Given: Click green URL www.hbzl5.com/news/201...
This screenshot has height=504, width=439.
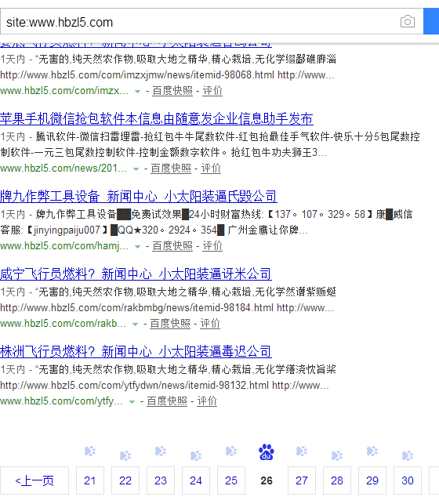Looking at the screenshot, I should pyautogui.click(x=63, y=169).
